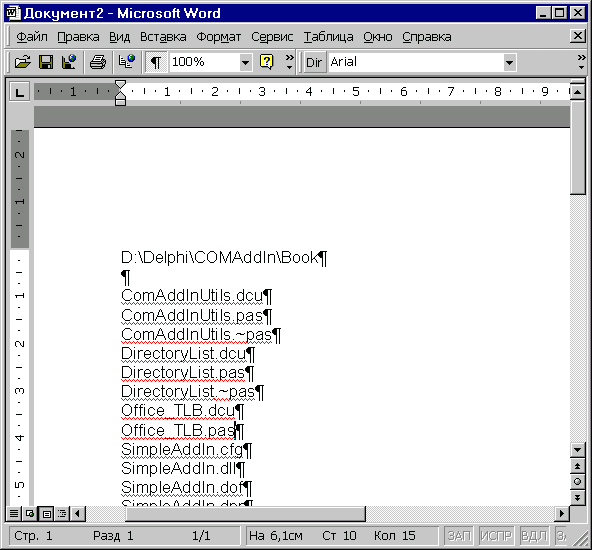Open the Arial font dropdown arrow
The width and height of the screenshot is (592, 550).
509,62
